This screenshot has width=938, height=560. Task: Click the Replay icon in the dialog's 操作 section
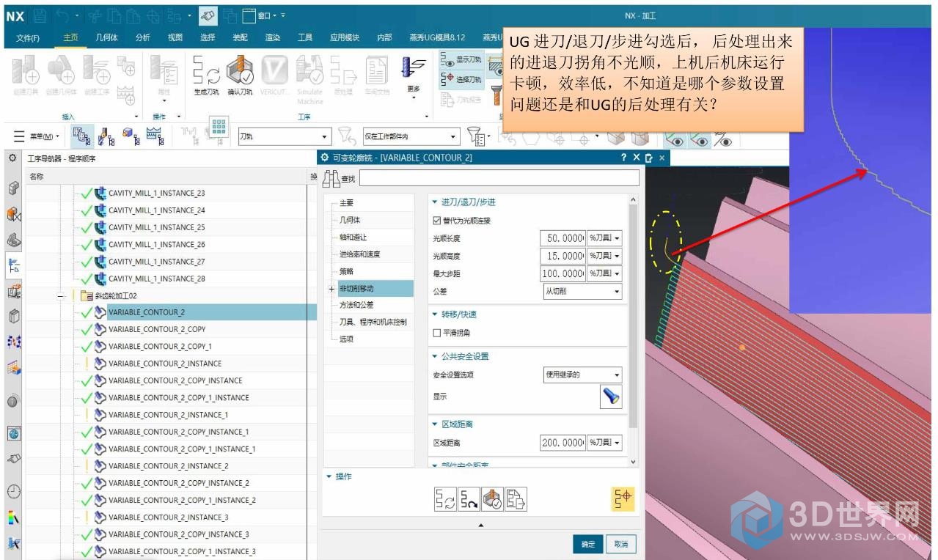coord(469,501)
